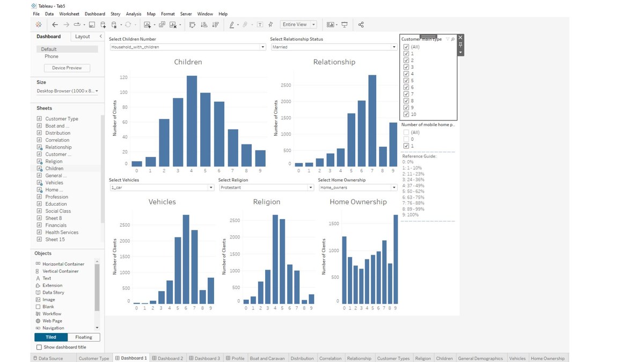This screenshot has width=644, height=362.
Task: Select the Tiled layout button
Action: [x=51, y=337]
